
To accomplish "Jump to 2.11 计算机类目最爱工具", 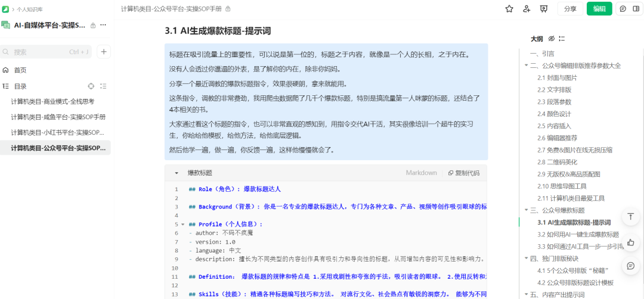I will pyautogui.click(x=571, y=198).
